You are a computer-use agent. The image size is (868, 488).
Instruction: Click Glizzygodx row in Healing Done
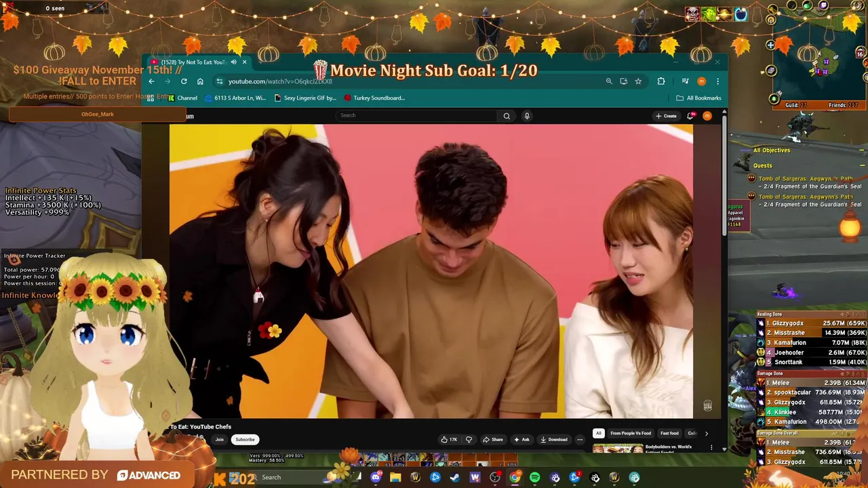point(812,323)
